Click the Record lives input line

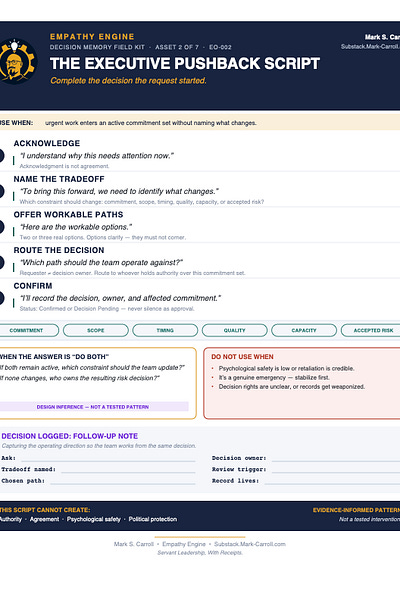point(332,481)
